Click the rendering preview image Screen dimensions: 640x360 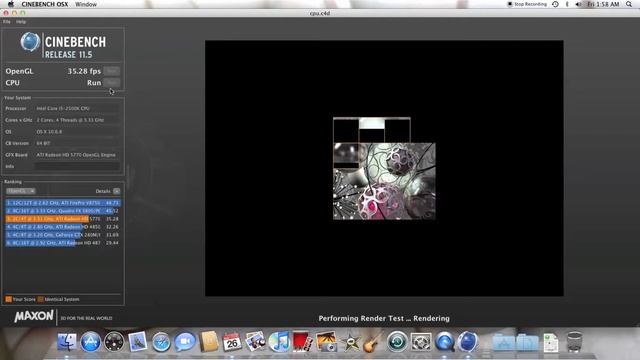pos(384,168)
